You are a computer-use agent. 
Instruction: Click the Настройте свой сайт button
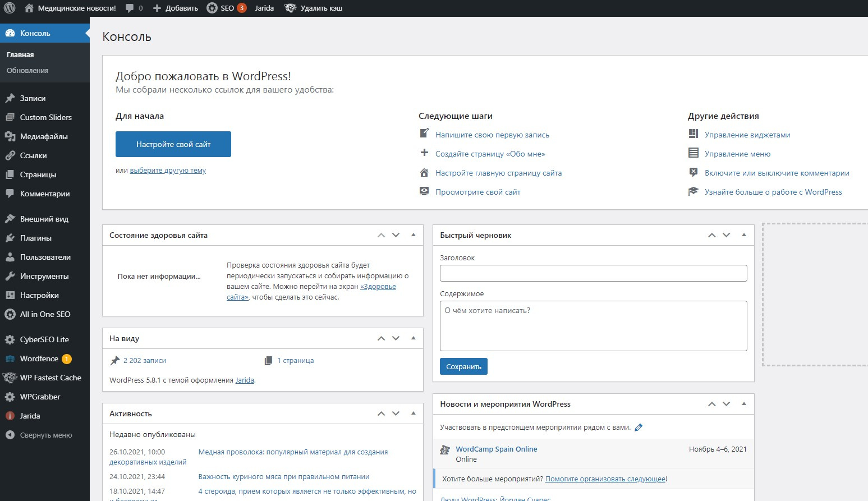173,144
